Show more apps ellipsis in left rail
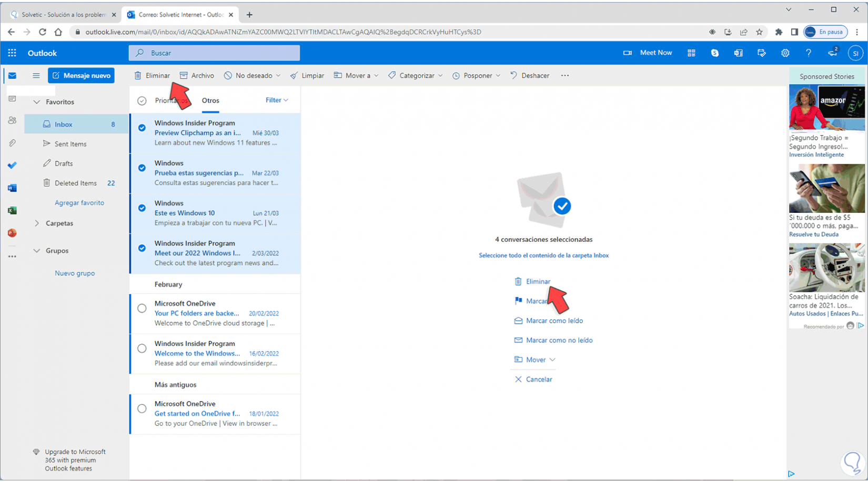868x482 pixels. pyautogui.click(x=12, y=257)
